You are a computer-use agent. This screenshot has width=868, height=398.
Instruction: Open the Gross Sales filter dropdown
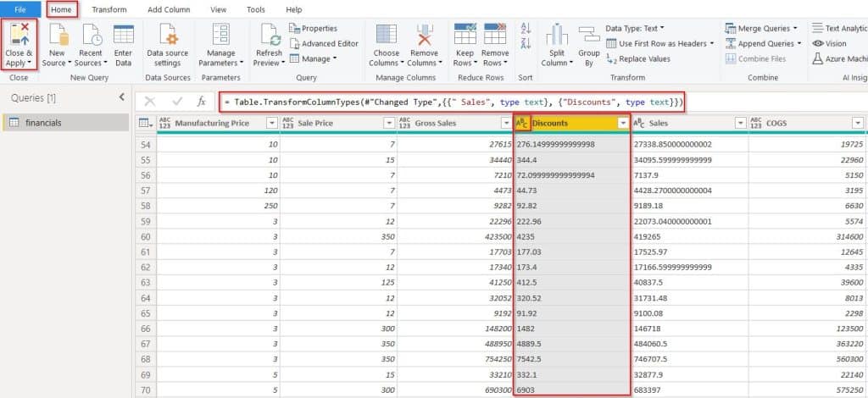pyautogui.click(x=506, y=124)
